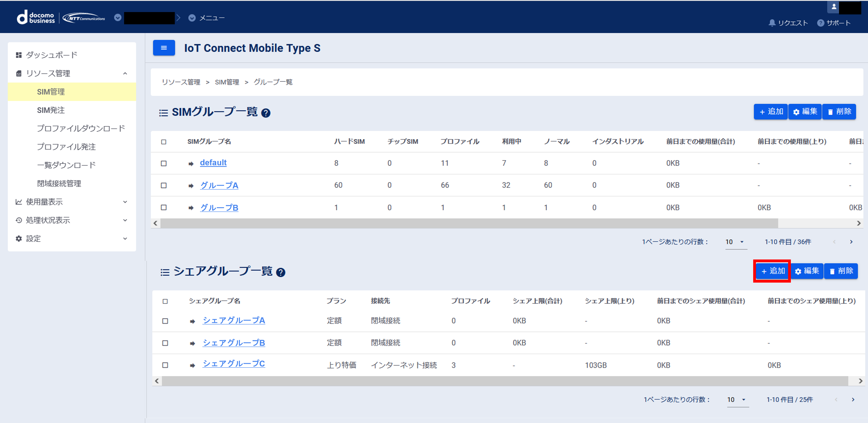Click the arrow icon next to グループA
868x423 pixels.
pyautogui.click(x=191, y=185)
